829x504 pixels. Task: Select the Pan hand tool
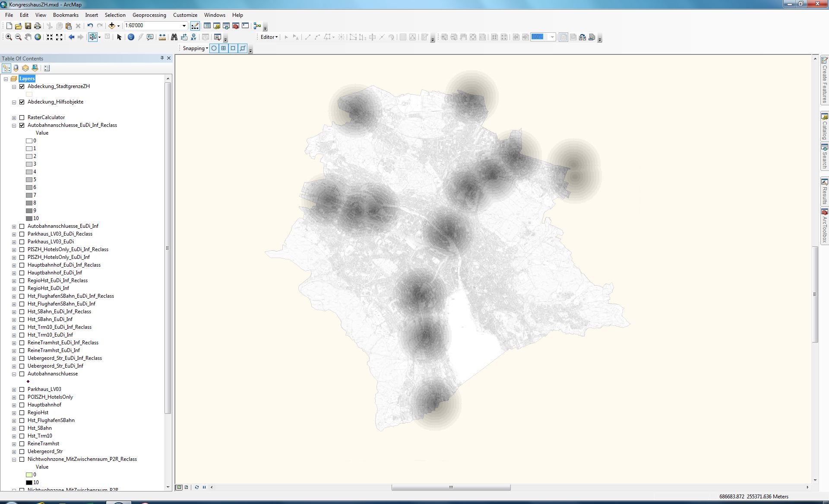click(x=28, y=37)
